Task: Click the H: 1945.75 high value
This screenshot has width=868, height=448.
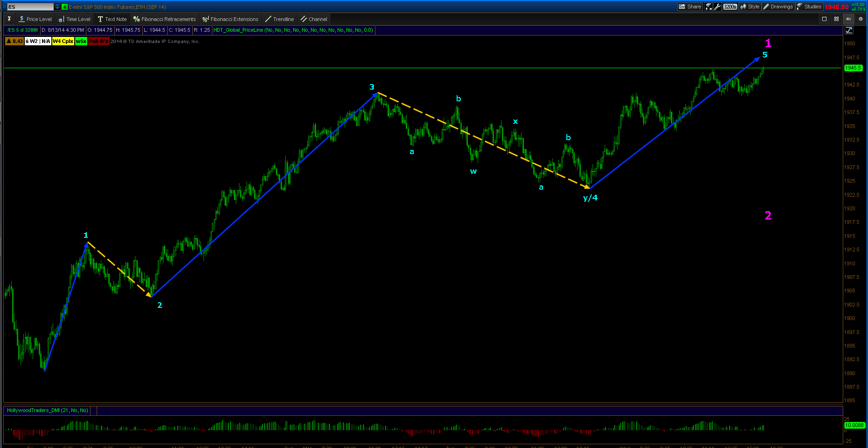Action: click(x=128, y=30)
